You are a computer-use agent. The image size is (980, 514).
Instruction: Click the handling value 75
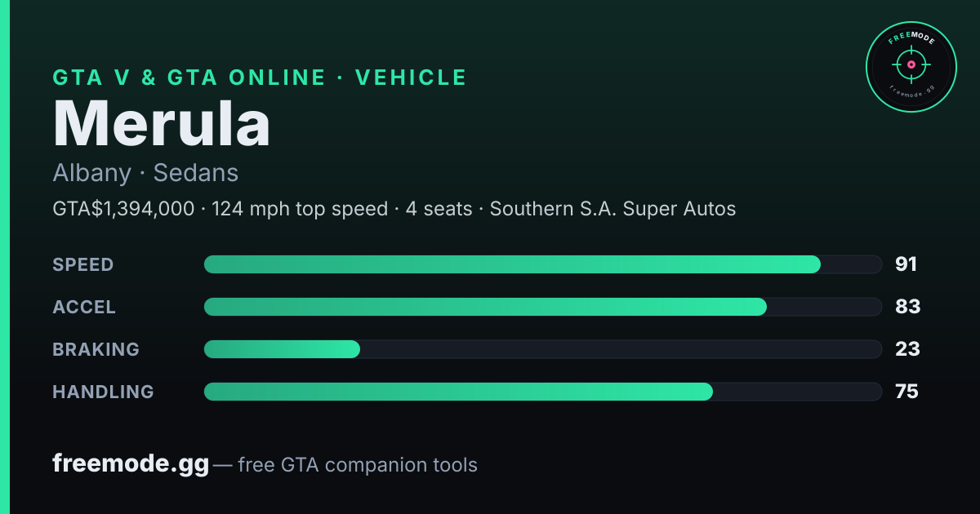906,392
